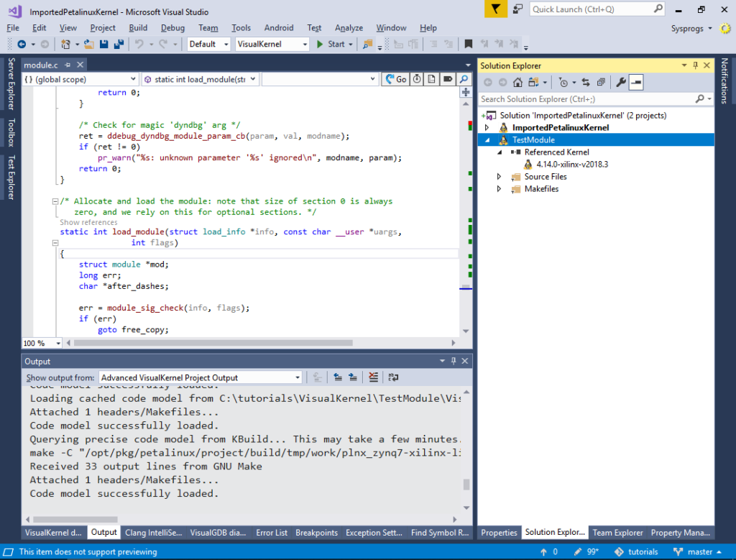Click the Start debugging button
The width and height of the screenshot is (736, 560).
click(x=331, y=44)
